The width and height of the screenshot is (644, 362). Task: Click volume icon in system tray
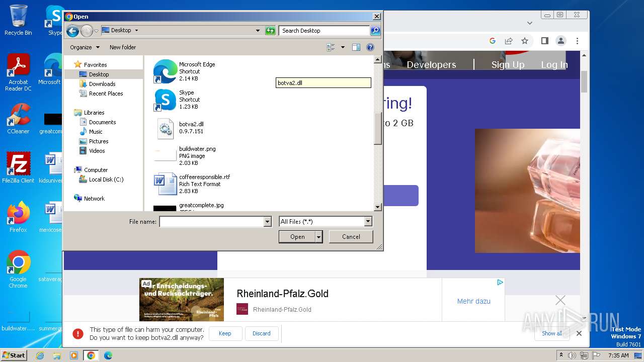(x=572, y=355)
